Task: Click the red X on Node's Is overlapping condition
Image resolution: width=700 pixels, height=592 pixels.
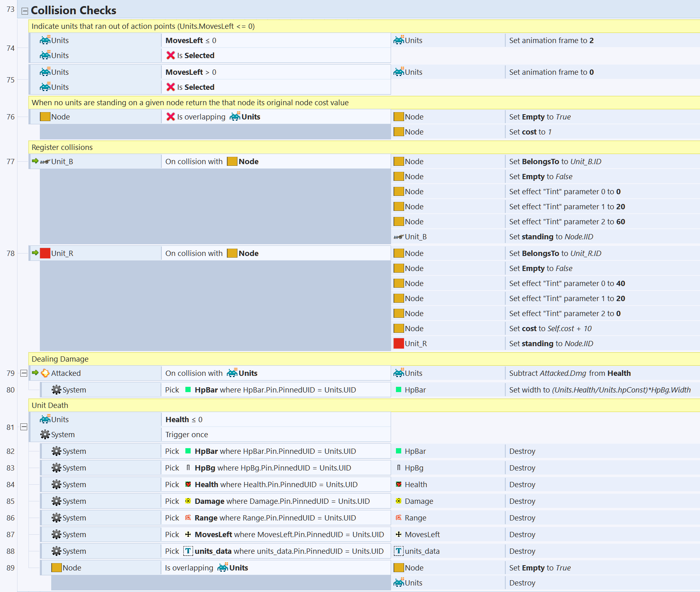Action: tap(171, 117)
